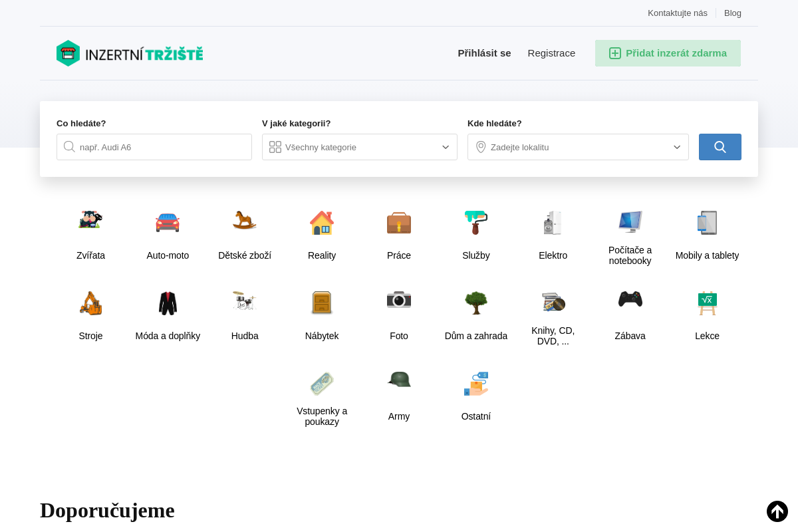Open the Reality house icon
This screenshot has width=798, height=532.
click(x=322, y=223)
